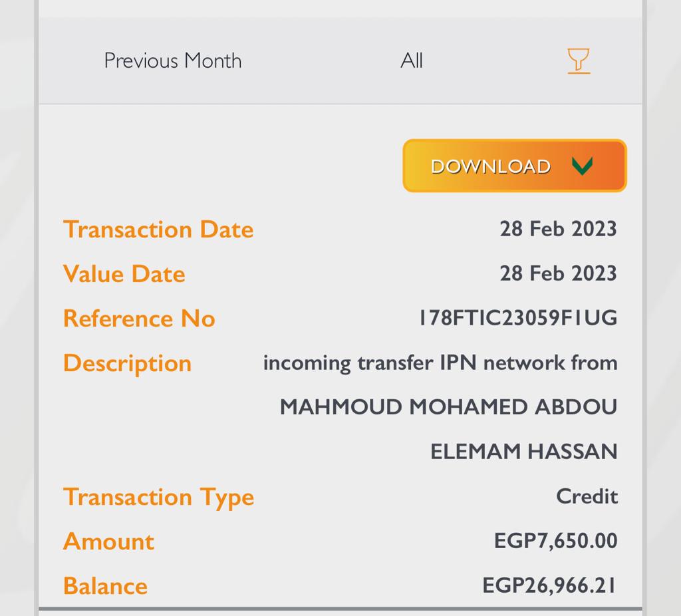This screenshot has width=681, height=616.
Task: Tap the Transaction Date label
Action: point(158,229)
